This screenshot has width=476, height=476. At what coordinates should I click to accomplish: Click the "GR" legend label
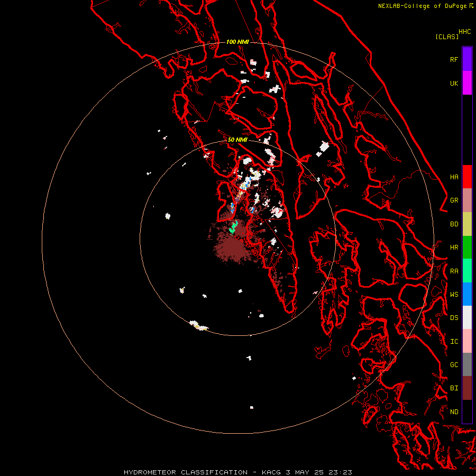pos(454,200)
